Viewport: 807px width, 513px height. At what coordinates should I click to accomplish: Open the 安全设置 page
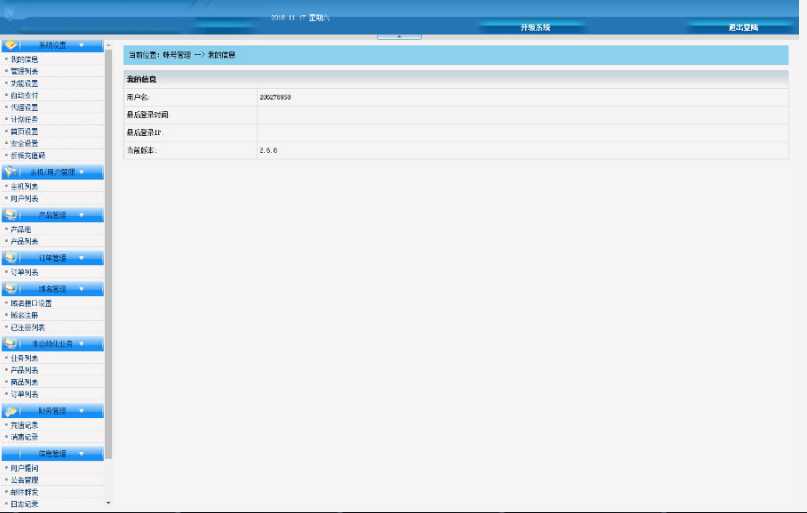click(x=25, y=143)
